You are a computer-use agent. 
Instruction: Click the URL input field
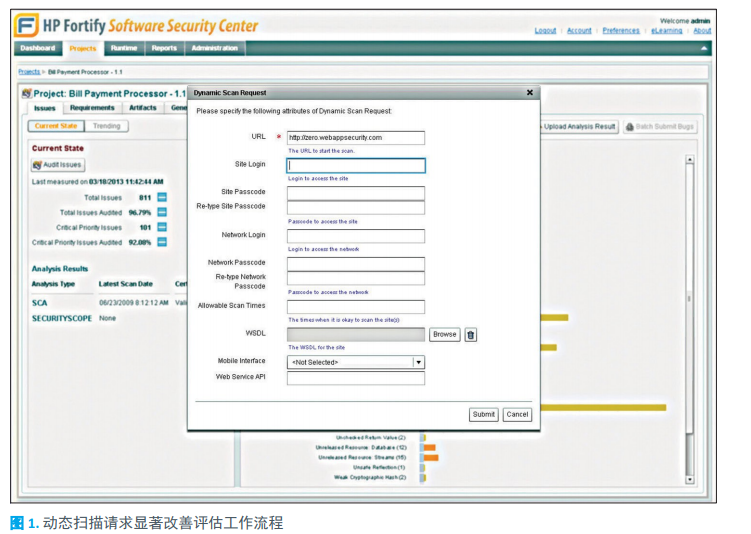pos(355,137)
